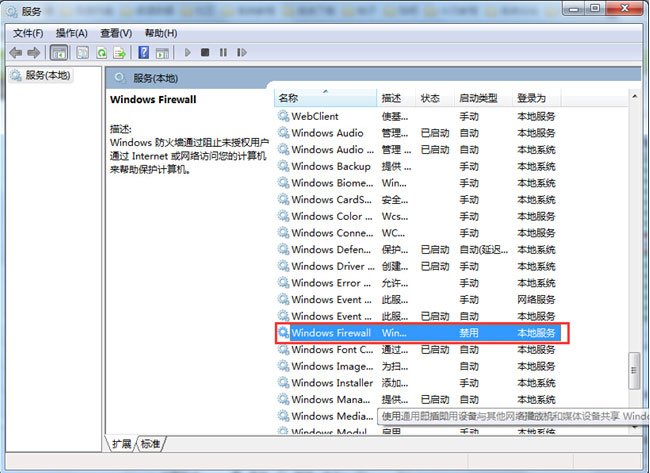Click the Export list toolbar icon
Screen dimensions: 650x473
tap(119, 53)
